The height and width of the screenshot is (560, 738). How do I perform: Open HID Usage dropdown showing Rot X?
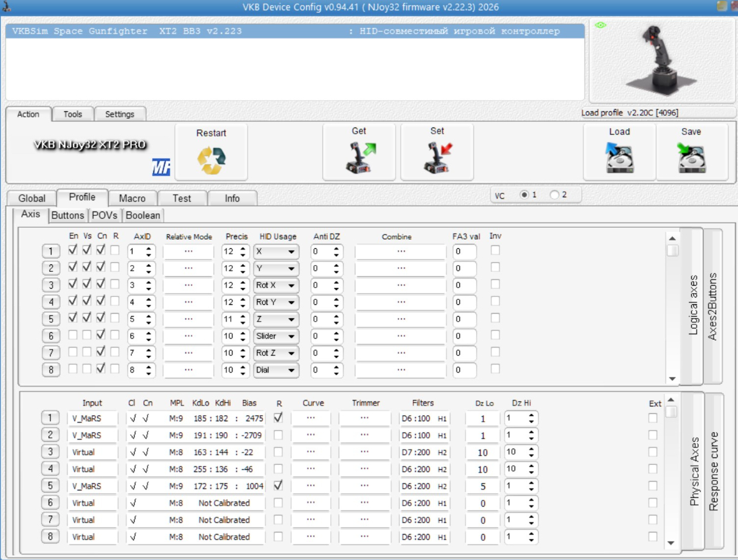[276, 285]
